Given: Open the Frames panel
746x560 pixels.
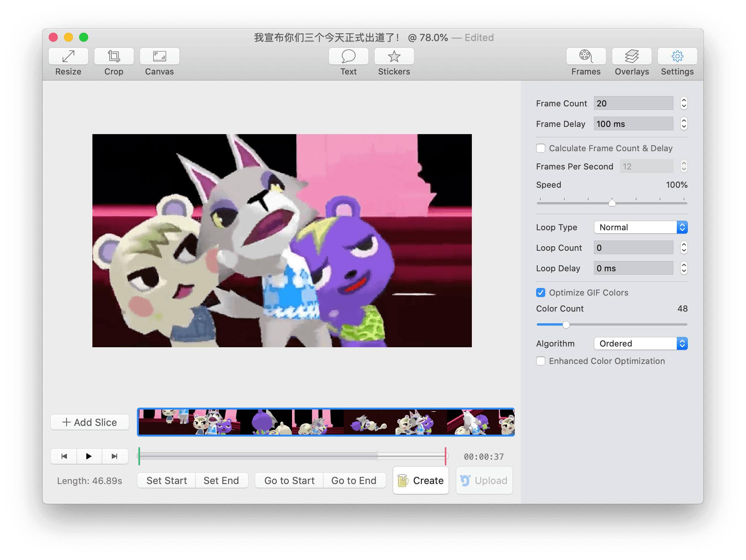Looking at the screenshot, I should point(586,62).
